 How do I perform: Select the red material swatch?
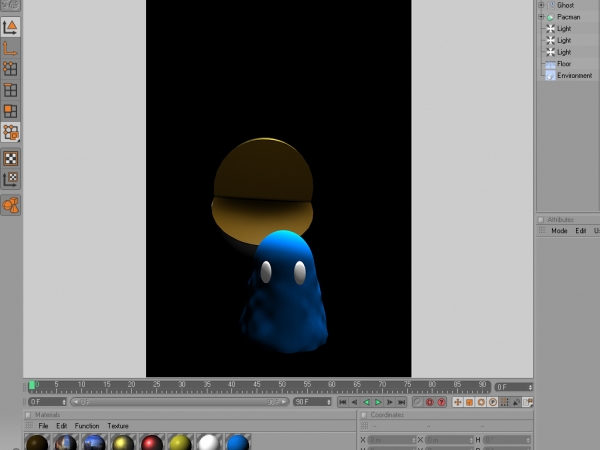[152, 442]
